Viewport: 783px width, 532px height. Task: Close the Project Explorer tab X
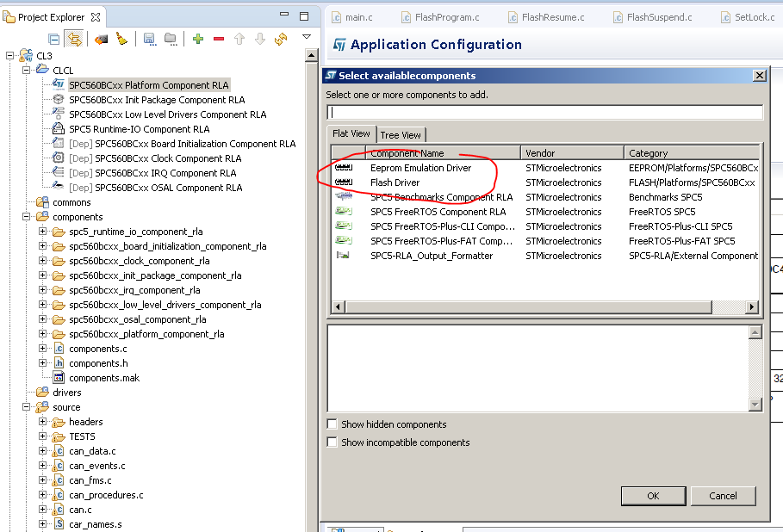pyautogui.click(x=96, y=17)
